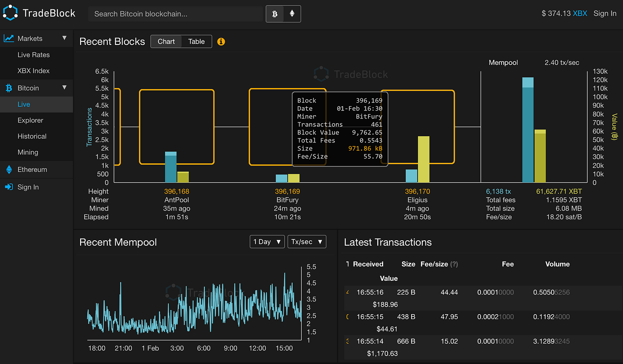Click Sign In text in sidebar
The image size is (623, 364).
point(28,187)
